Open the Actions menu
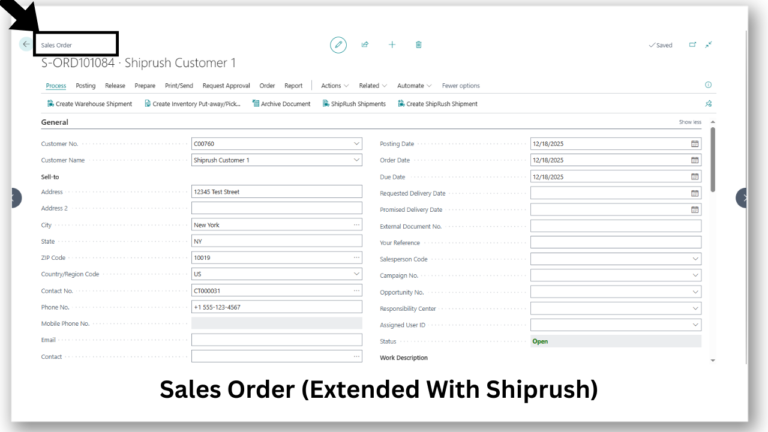Image resolution: width=768 pixels, height=432 pixels. pos(335,86)
